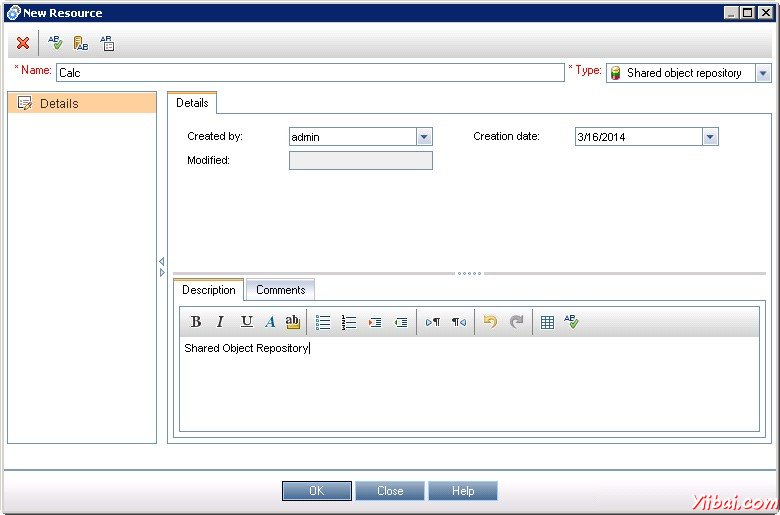Insert a bulleted list
The width and height of the screenshot is (780, 515).
tap(323, 322)
